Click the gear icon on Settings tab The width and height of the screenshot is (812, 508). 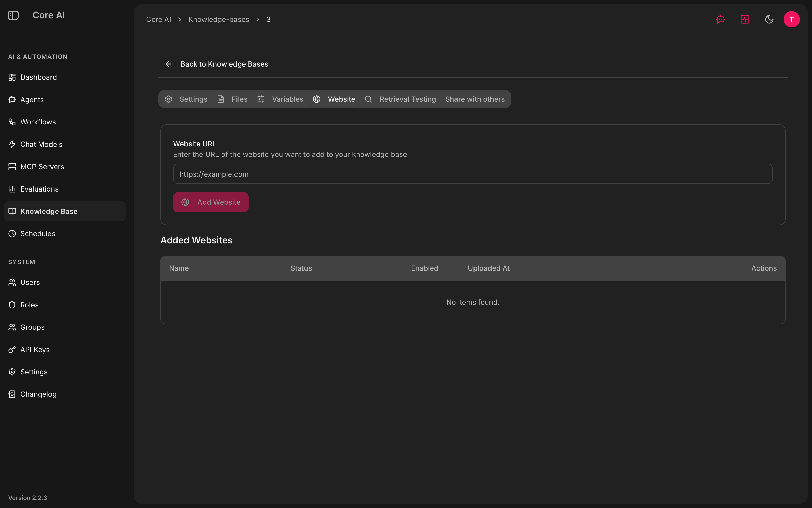168,99
